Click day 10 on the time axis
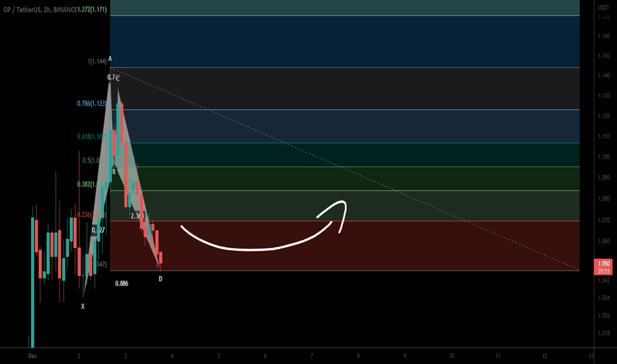Viewport: 617px width, 364px height. (451, 356)
